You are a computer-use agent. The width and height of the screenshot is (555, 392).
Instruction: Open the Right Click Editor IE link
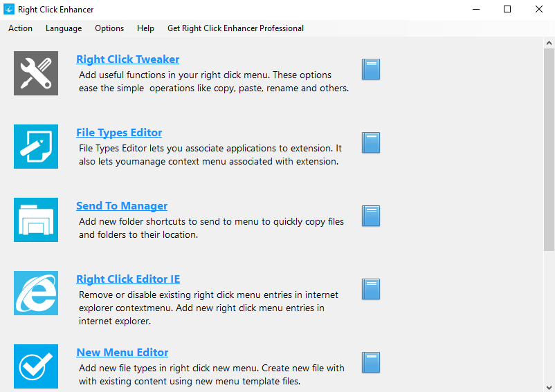128,279
